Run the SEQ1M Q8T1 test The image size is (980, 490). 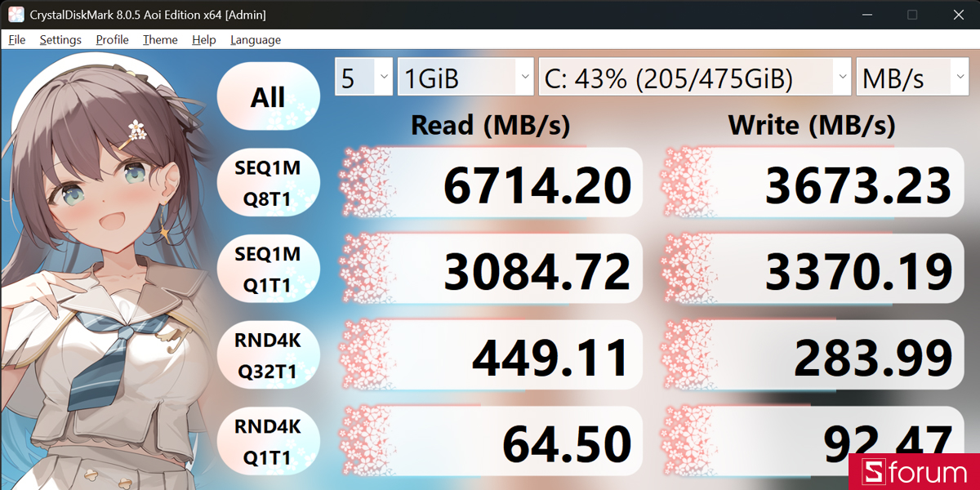pyautogui.click(x=268, y=183)
